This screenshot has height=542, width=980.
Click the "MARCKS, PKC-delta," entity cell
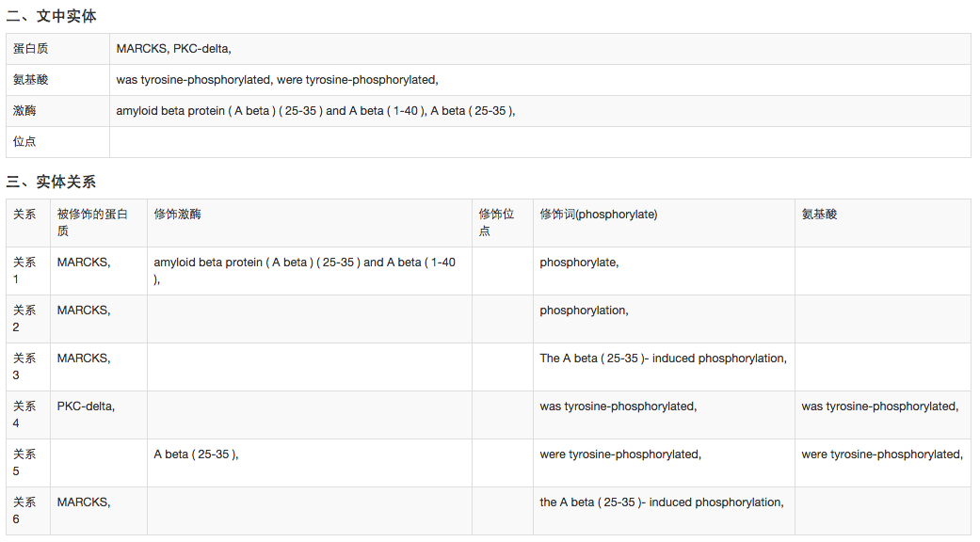point(174,49)
